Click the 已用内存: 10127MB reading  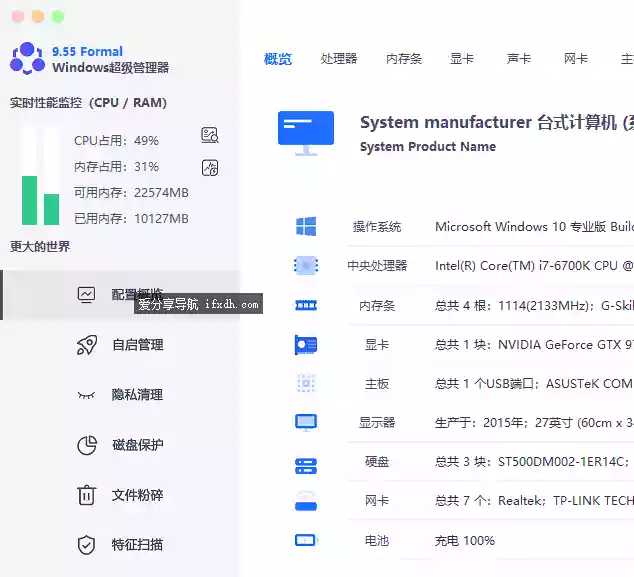click(x=131, y=219)
